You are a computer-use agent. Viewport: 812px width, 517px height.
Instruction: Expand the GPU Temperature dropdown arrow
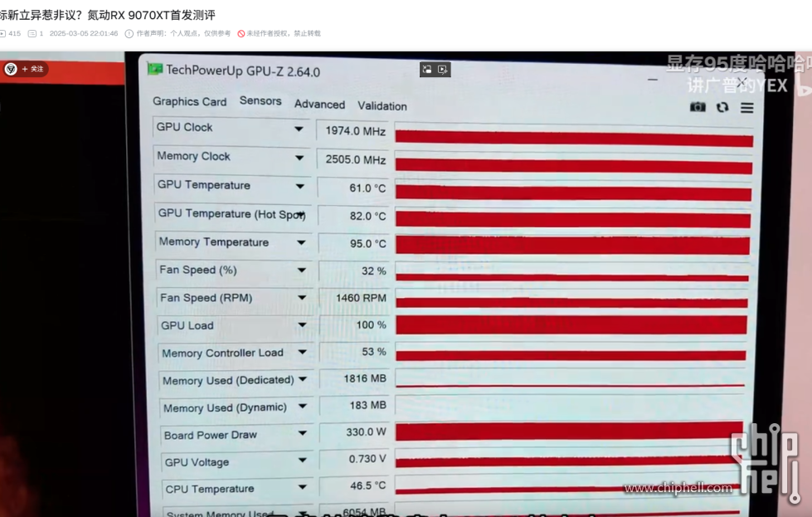click(300, 186)
